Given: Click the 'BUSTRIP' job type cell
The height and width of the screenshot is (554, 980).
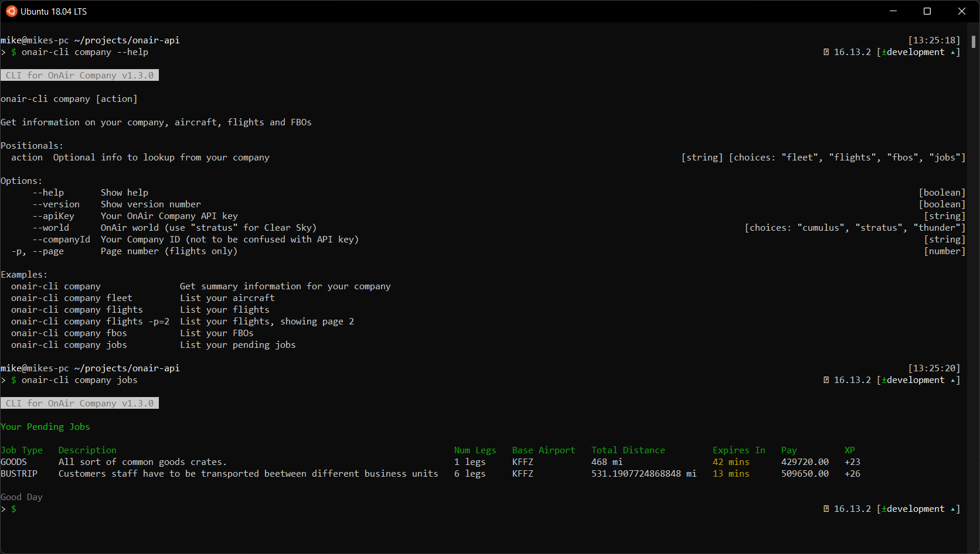Looking at the screenshot, I should pyautogui.click(x=19, y=474).
